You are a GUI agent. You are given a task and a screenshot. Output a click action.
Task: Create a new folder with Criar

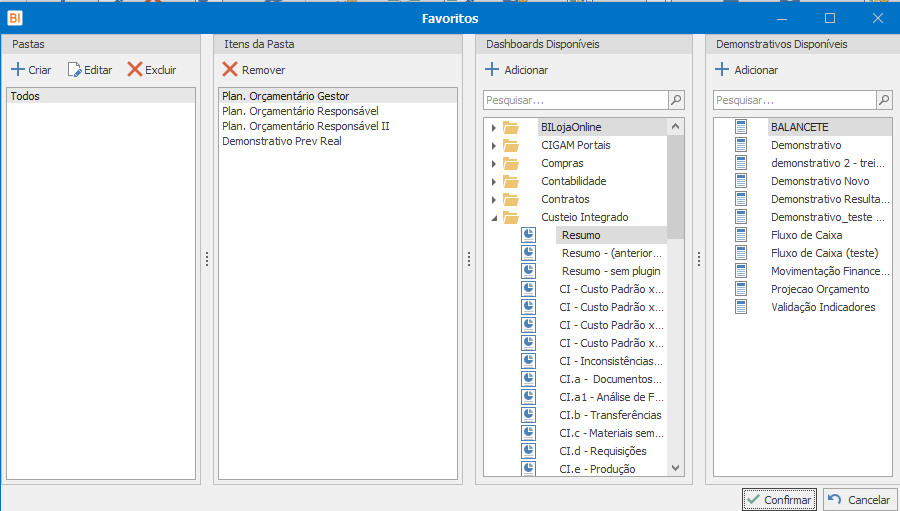(31, 70)
